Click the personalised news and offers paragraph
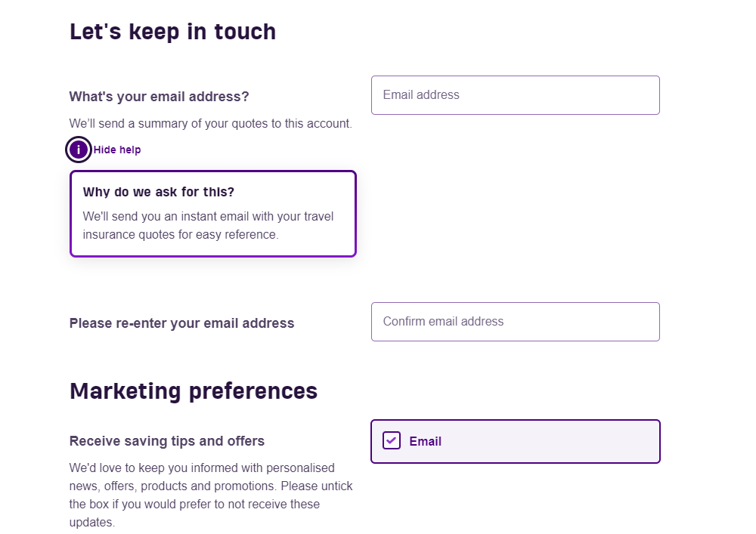756x534 pixels. (x=210, y=495)
